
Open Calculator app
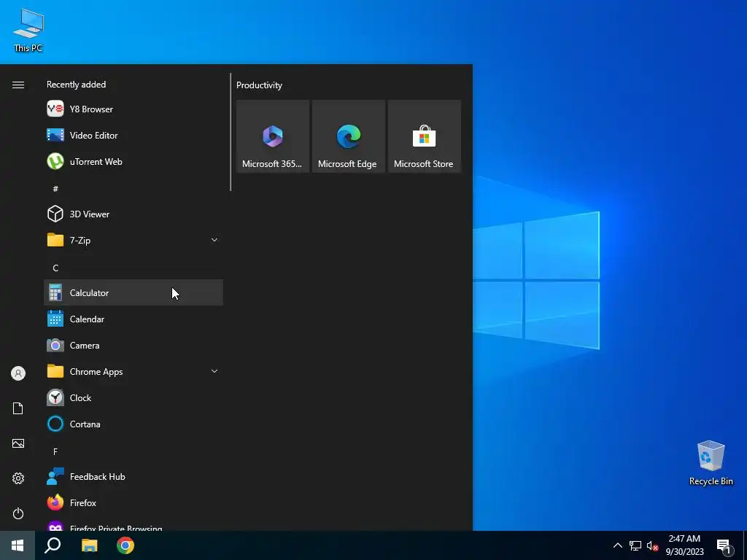[x=133, y=292]
